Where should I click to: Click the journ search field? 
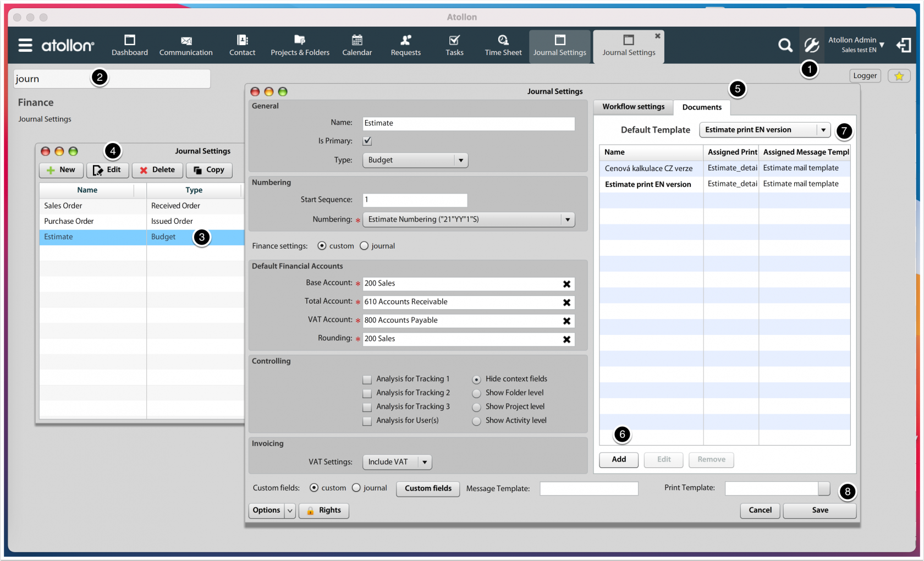click(x=112, y=79)
